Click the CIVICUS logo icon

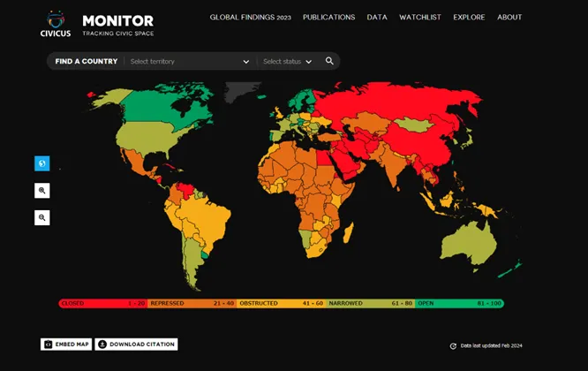click(x=56, y=19)
